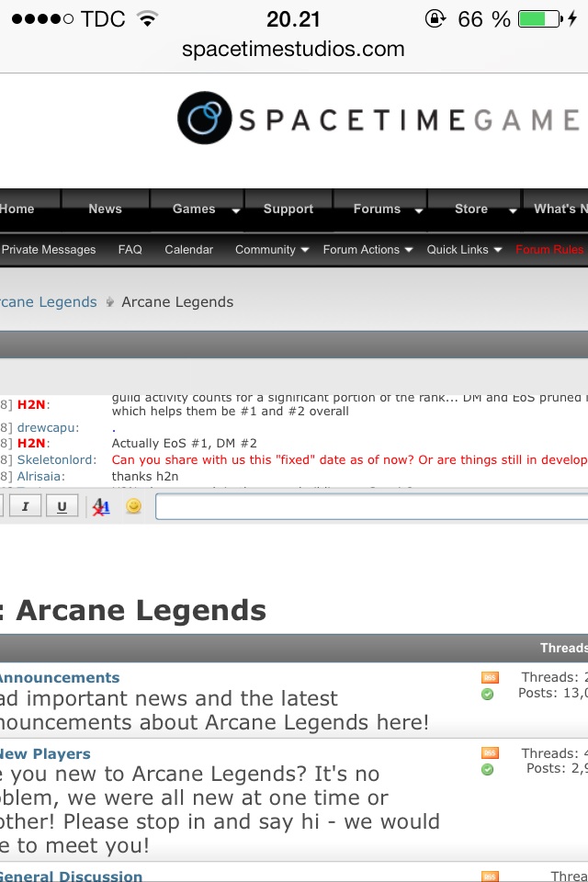
Task: Open the smiley emoticon picker
Action: point(133,506)
